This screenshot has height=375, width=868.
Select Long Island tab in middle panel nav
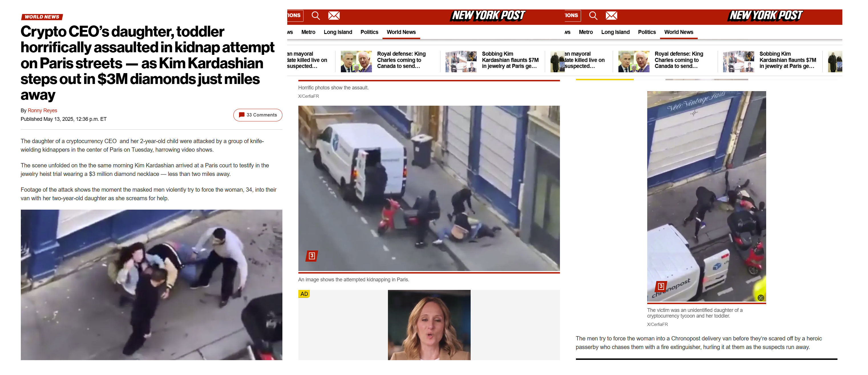pyautogui.click(x=338, y=32)
